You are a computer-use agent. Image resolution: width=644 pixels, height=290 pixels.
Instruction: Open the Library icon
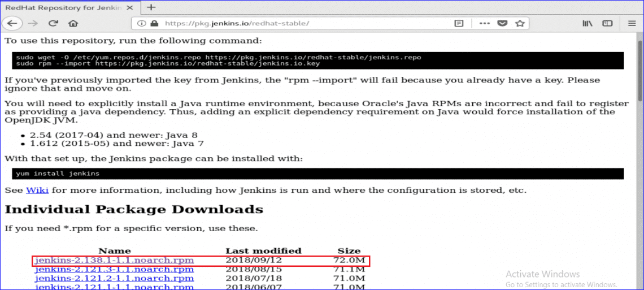pyautogui.click(x=587, y=23)
